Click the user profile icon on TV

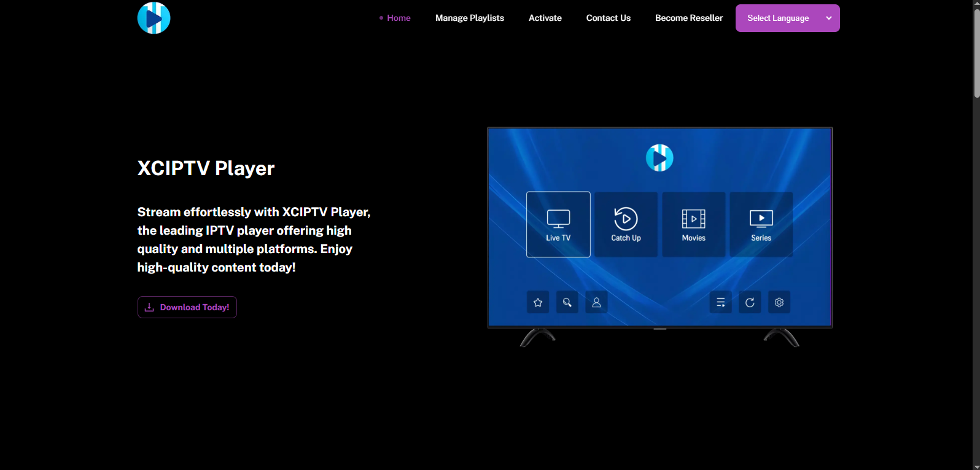coord(596,302)
